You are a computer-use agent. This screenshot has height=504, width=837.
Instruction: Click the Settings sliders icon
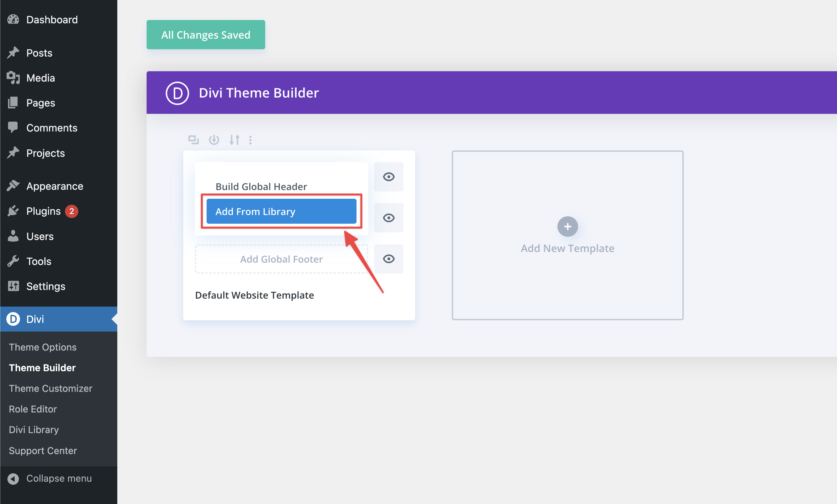[x=13, y=286]
